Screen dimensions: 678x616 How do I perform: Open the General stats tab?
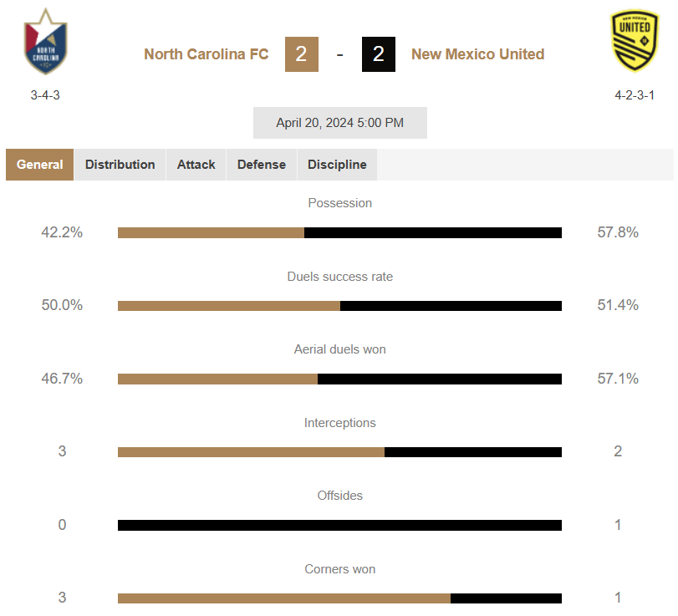tap(40, 165)
